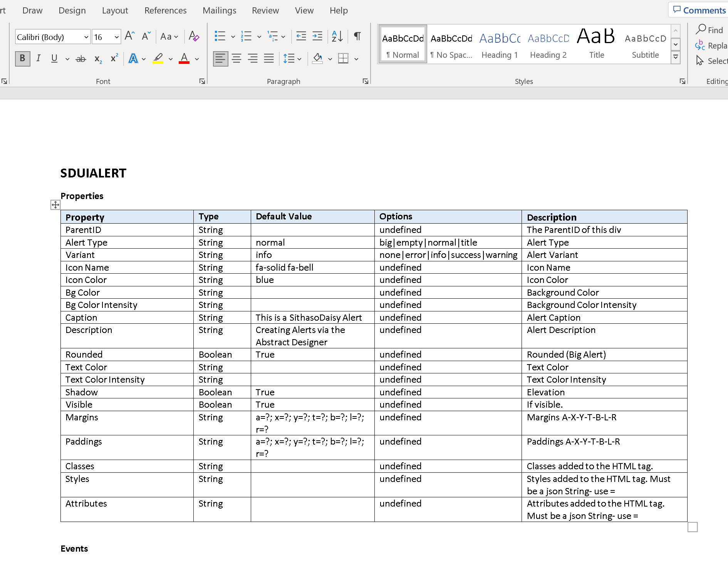Click the table resize handle
The height and width of the screenshot is (562, 728).
[693, 527]
